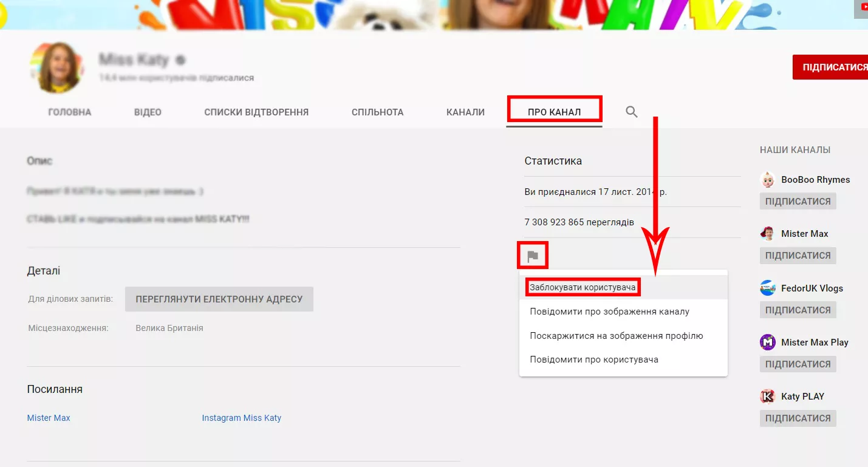
Task: Choose Заблокувати користувача from the menu
Action: 623,287
